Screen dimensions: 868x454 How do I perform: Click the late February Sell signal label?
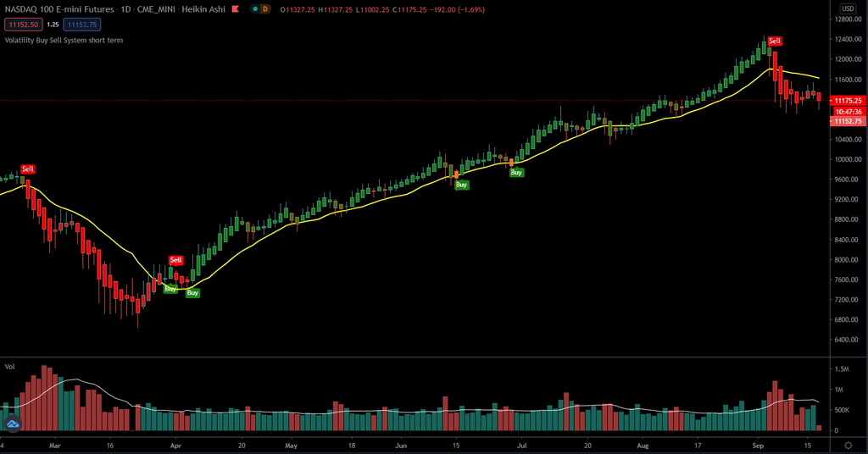pyautogui.click(x=28, y=169)
